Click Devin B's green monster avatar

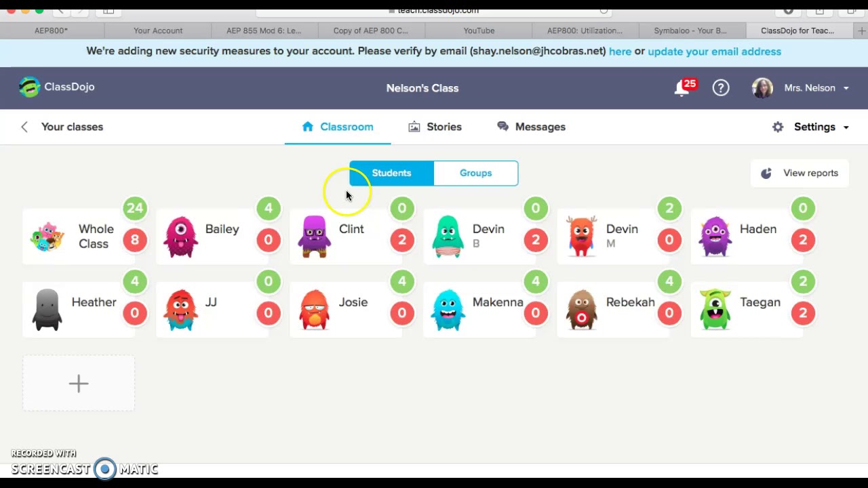tap(448, 237)
